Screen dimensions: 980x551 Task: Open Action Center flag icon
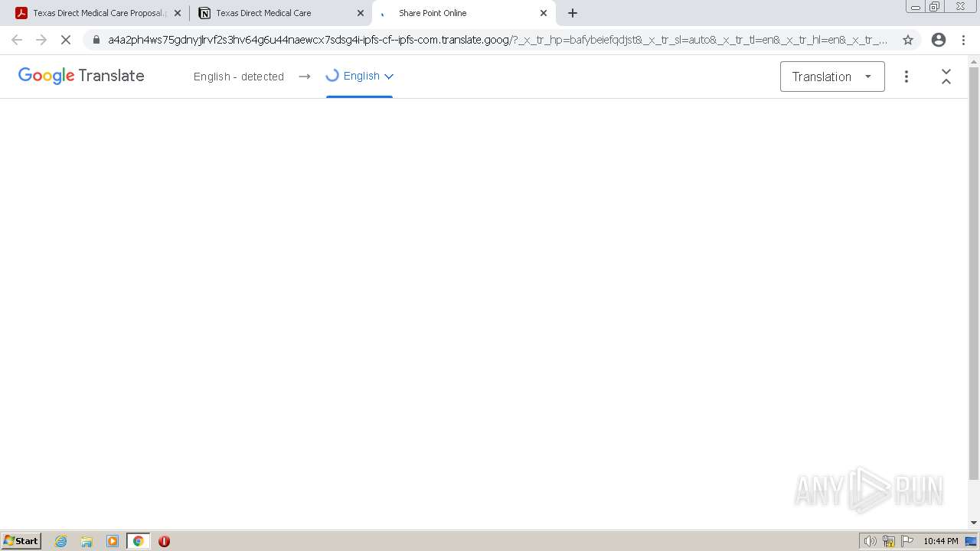point(907,541)
